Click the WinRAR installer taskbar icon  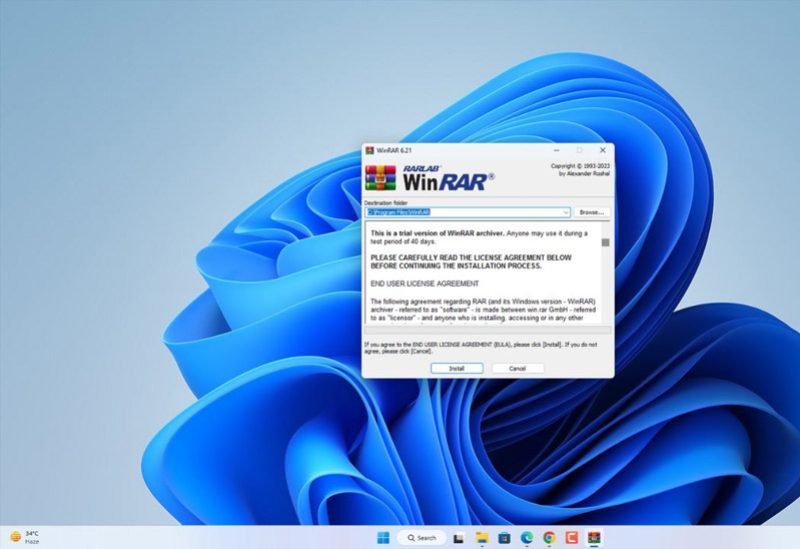pyautogui.click(x=594, y=537)
